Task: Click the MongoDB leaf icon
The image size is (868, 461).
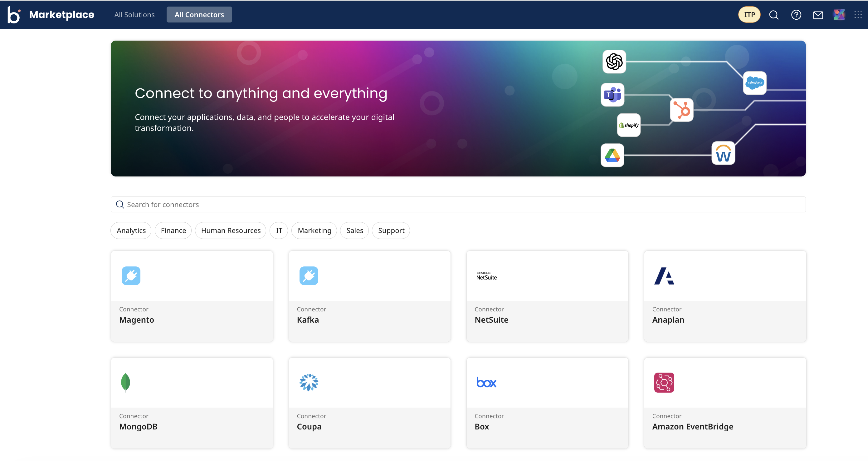Action: click(125, 382)
